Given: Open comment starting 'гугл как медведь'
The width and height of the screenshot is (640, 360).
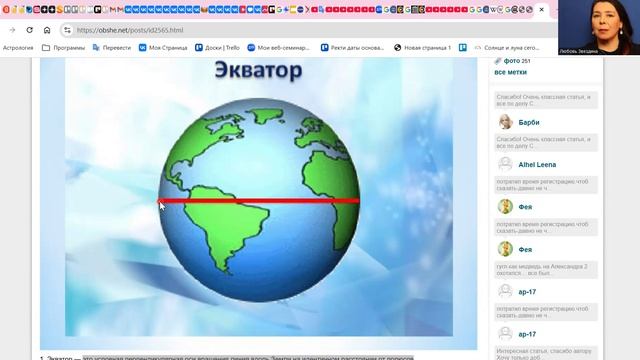Looking at the screenshot, I should (546, 270).
